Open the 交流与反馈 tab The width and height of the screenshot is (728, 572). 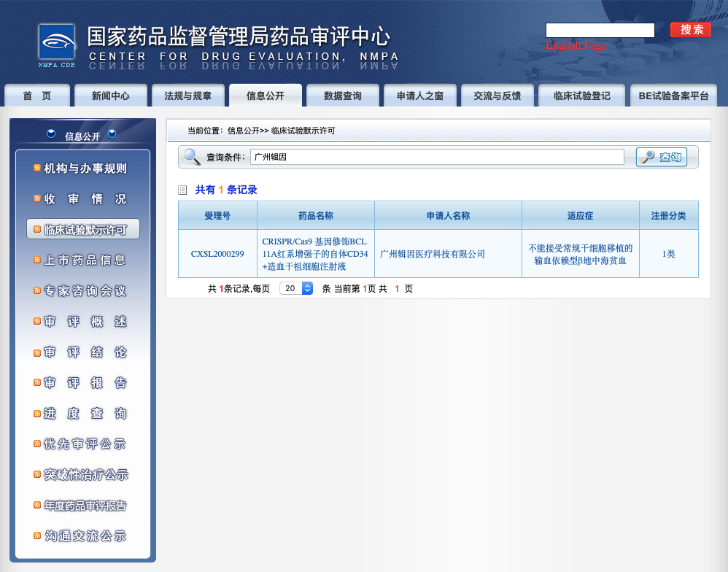point(497,96)
